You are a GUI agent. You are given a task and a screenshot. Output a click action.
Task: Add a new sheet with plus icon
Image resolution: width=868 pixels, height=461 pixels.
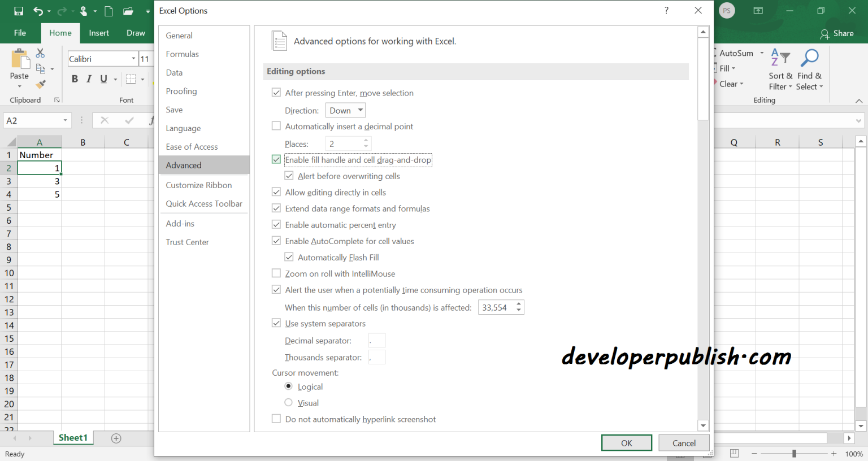[x=116, y=438]
